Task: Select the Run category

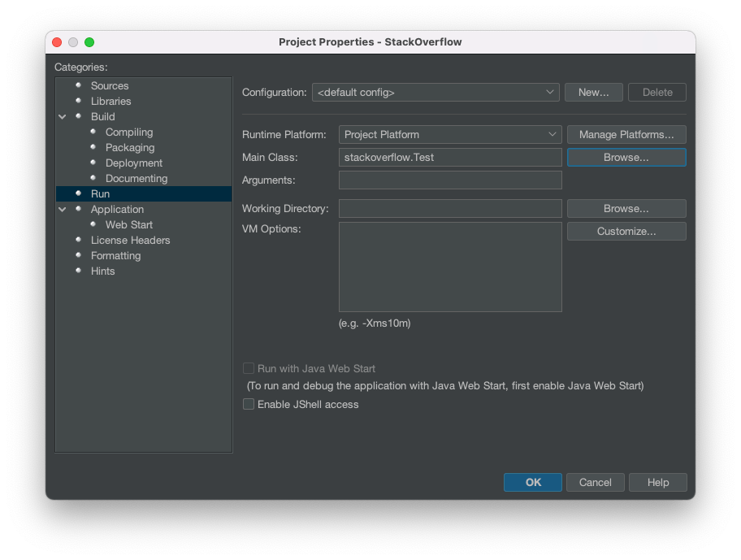Action: pos(144,193)
